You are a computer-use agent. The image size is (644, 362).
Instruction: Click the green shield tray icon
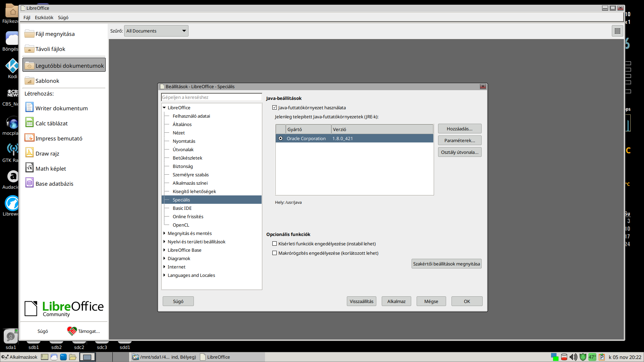pyautogui.click(x=583, y=357)
